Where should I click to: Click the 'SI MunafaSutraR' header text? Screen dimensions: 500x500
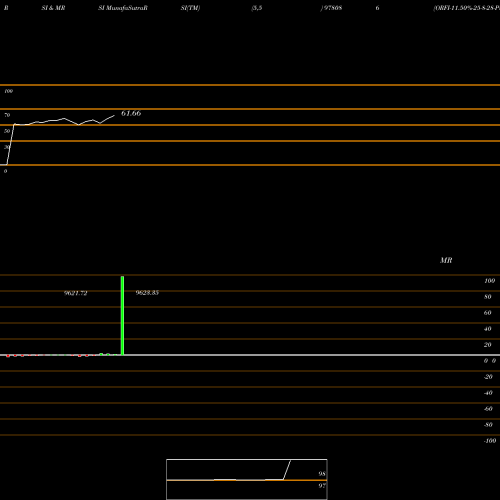pyautogui.click(x=123, y=8)
